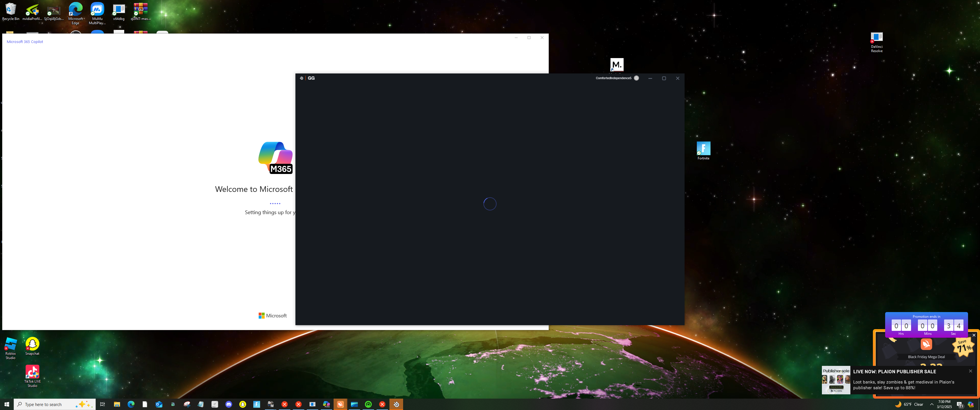Open the Copilot icon in system tray
Screen dimensions: 980x410
coord(971,404)
